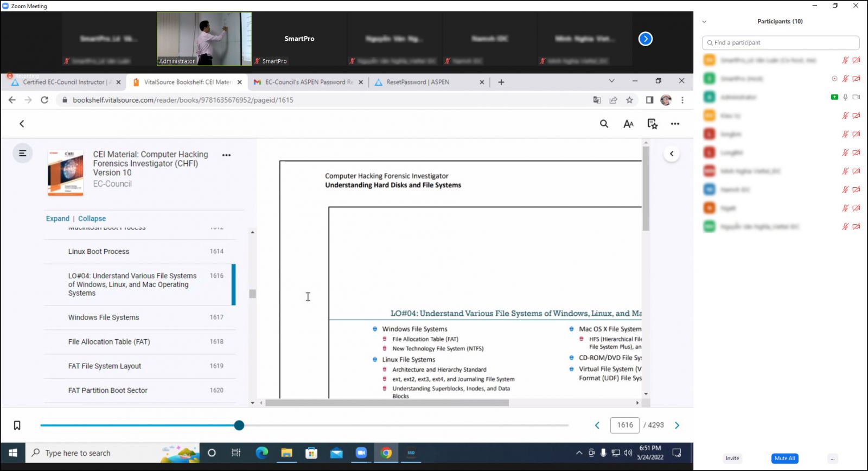Click the browser address bar URL
The image size is (868, 471).
click(183, 100)
